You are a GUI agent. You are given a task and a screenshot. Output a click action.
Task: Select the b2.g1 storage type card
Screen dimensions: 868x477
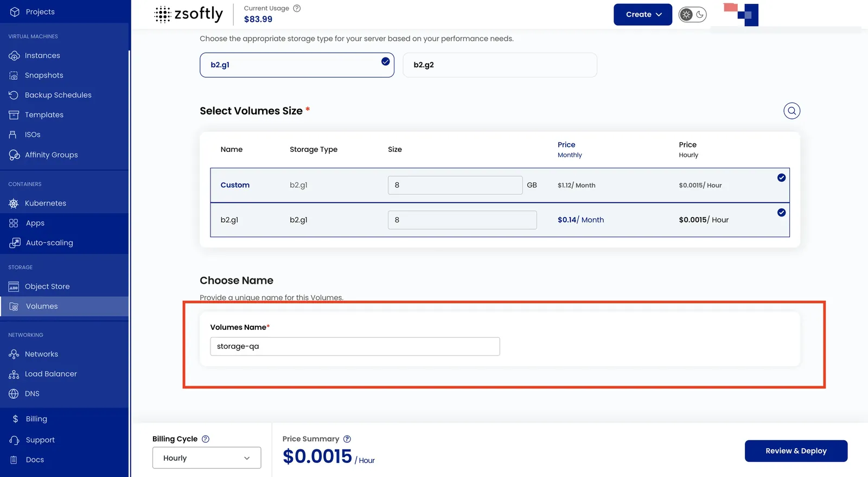point(297,65)
